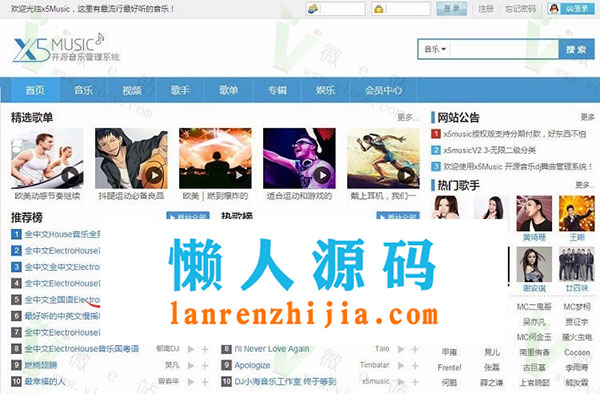
Task: Open the song title Apologize
Action: [x=252, y=365]
